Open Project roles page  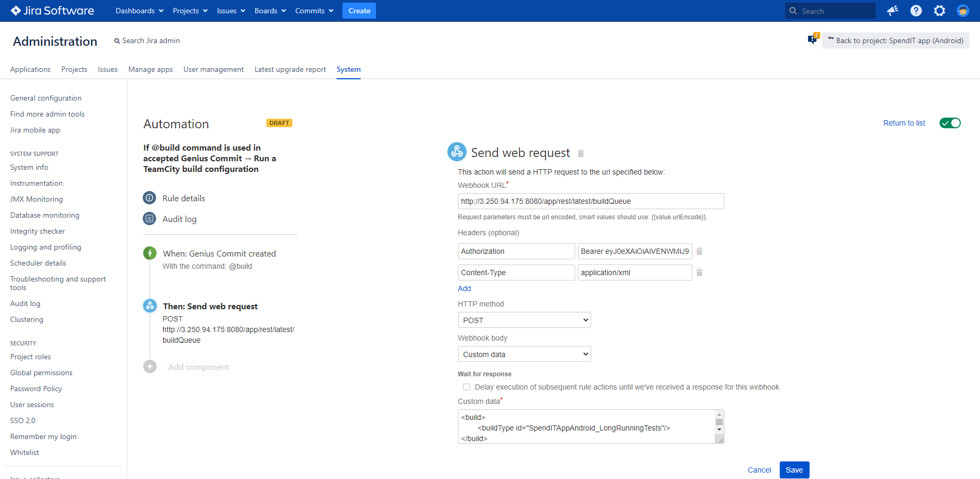[x=30, y=357]
